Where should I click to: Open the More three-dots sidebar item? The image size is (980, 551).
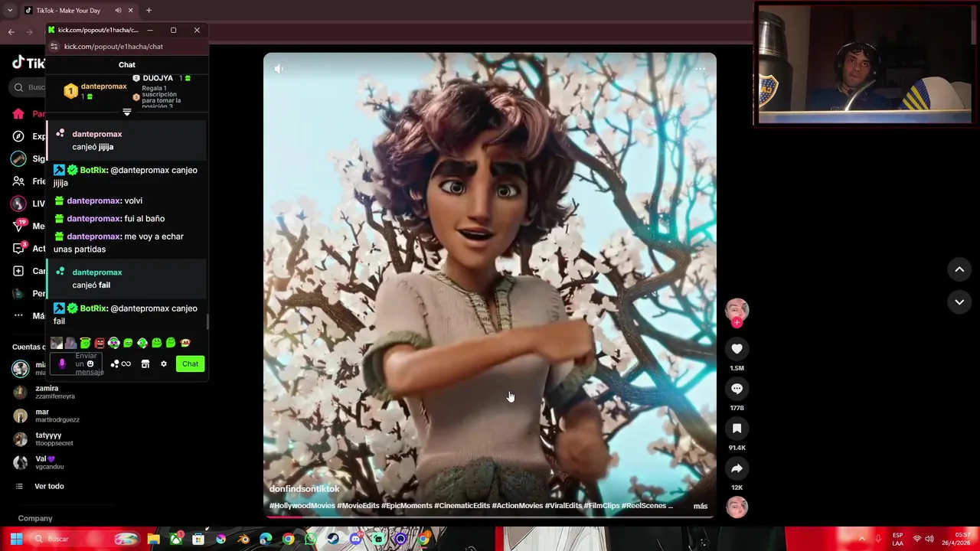[18, 315]
